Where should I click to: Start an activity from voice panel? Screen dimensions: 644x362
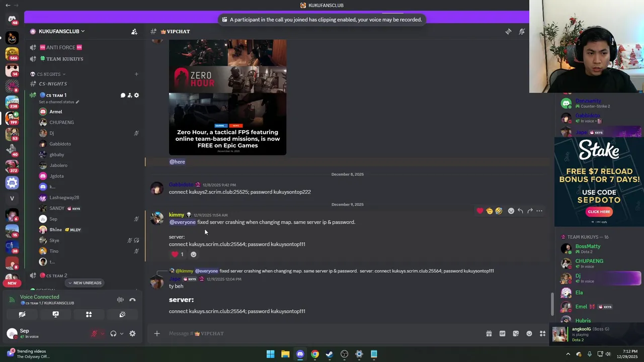pos(89,314)
